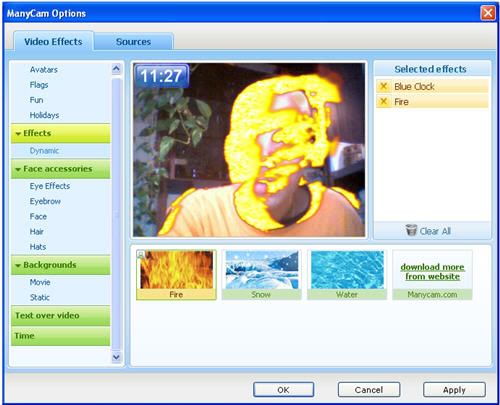Remove Fire effect using its X icon
The width and height of the screenshot is (500, 405).
point(384,101)
